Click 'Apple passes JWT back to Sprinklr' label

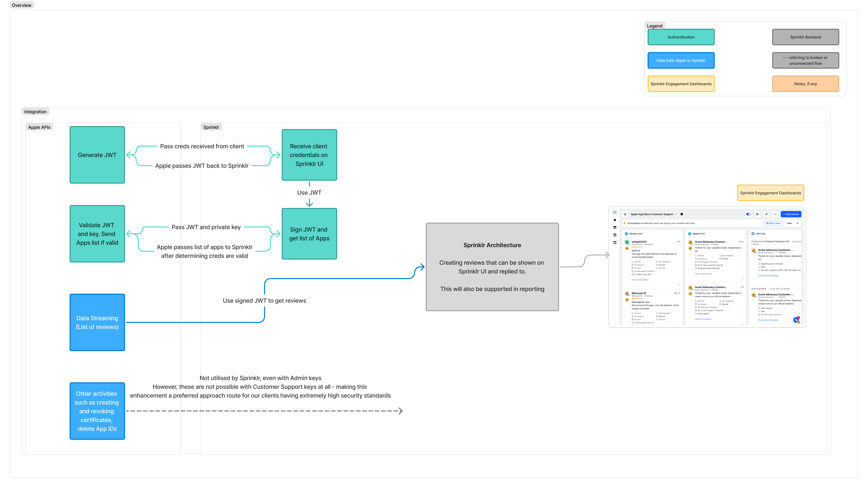(x=202, y=166)
